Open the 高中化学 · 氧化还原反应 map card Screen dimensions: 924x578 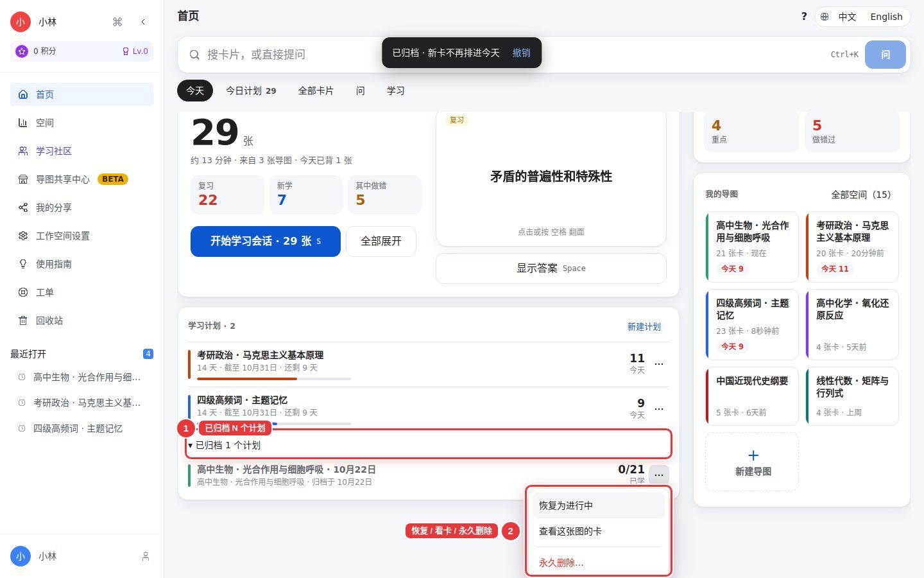coord(852,324)
